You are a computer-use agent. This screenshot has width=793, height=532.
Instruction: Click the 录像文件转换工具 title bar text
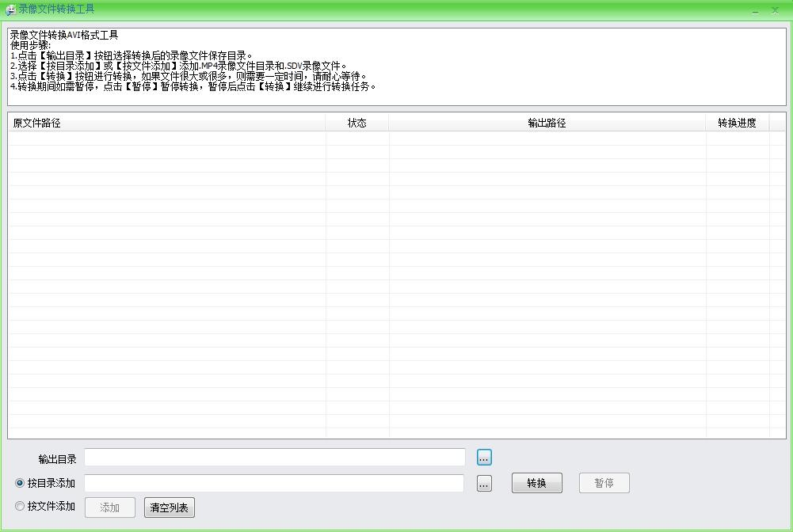pyautogui.click(x=55, y=9)
